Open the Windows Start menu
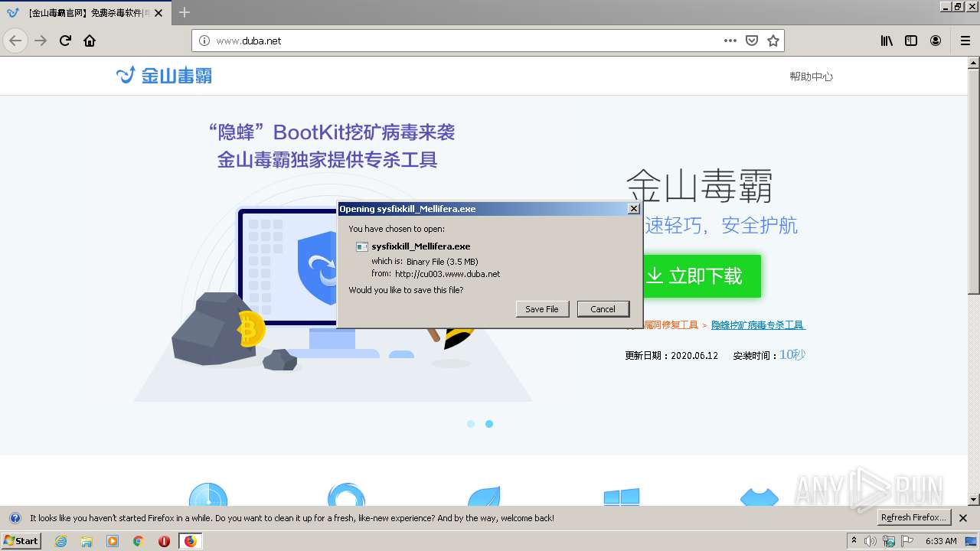Image resolution: width=980 pixels, height=551 pixels. pos(21,540)
